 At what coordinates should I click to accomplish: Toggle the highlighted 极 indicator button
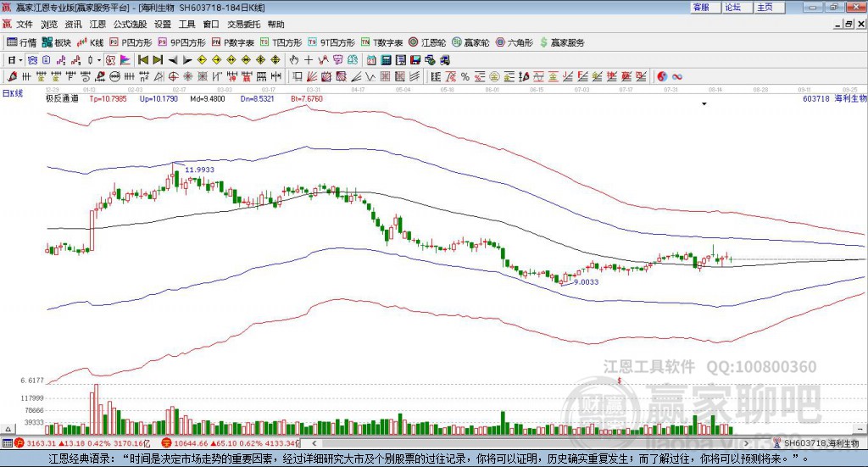(110, 60)
